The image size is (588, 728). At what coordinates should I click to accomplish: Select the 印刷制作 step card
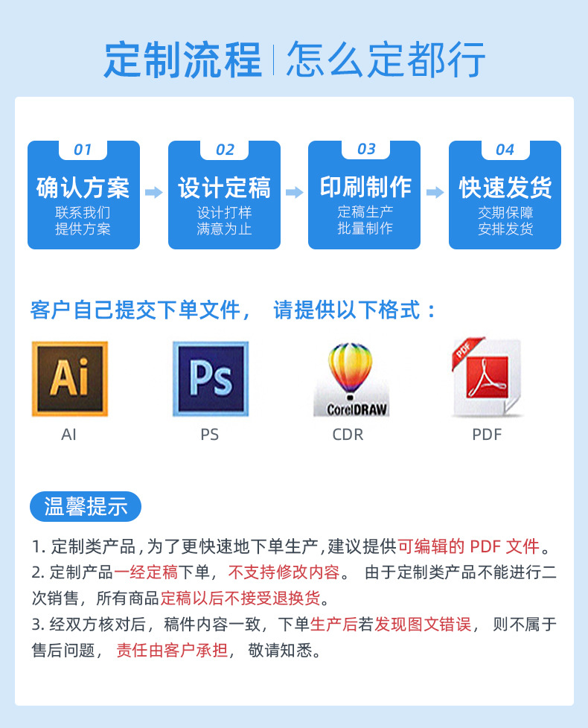364,195
